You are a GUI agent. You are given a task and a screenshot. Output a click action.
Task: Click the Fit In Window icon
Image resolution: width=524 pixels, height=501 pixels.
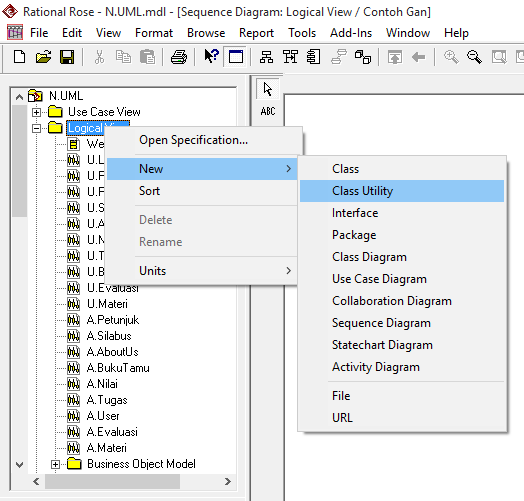pyautogui.click(x=499, y=57)
